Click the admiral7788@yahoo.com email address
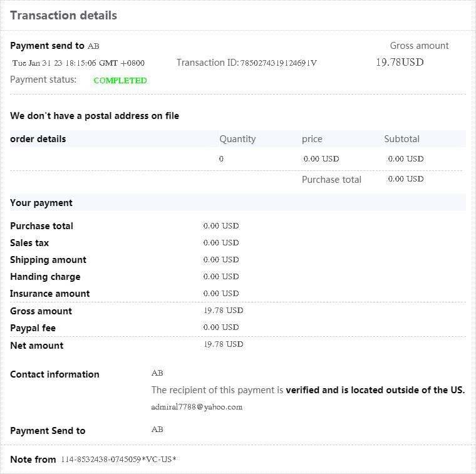The height and width of the screenshot is (474, 476). click(x=197, y=407)
